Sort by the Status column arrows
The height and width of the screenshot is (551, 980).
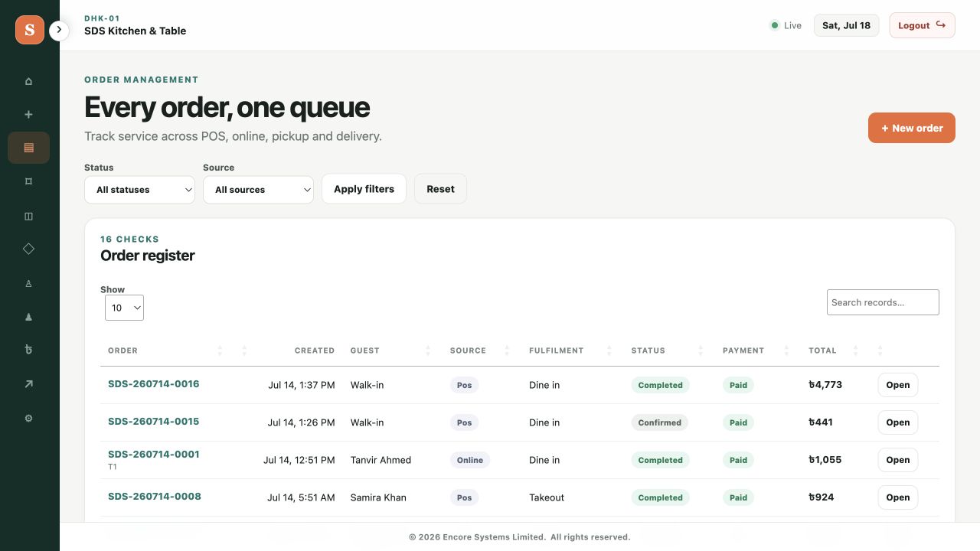(701, 350)
